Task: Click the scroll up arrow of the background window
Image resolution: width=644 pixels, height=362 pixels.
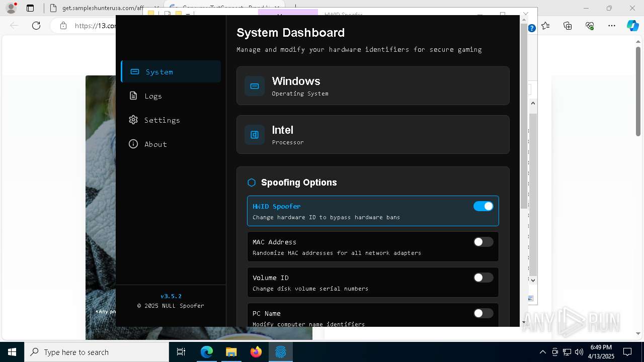Action: pos(533,103)
